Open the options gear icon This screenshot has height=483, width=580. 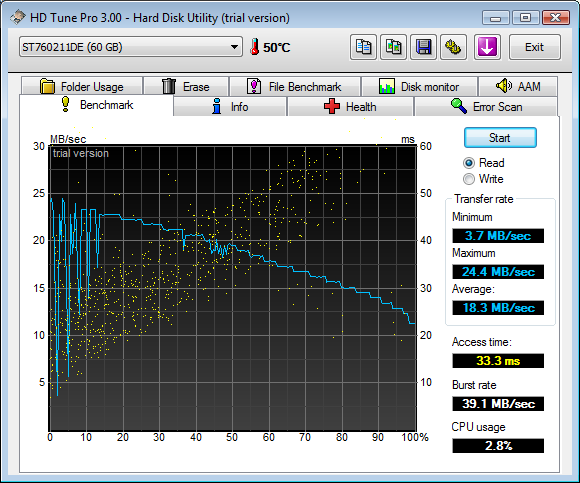coord(453,47)
